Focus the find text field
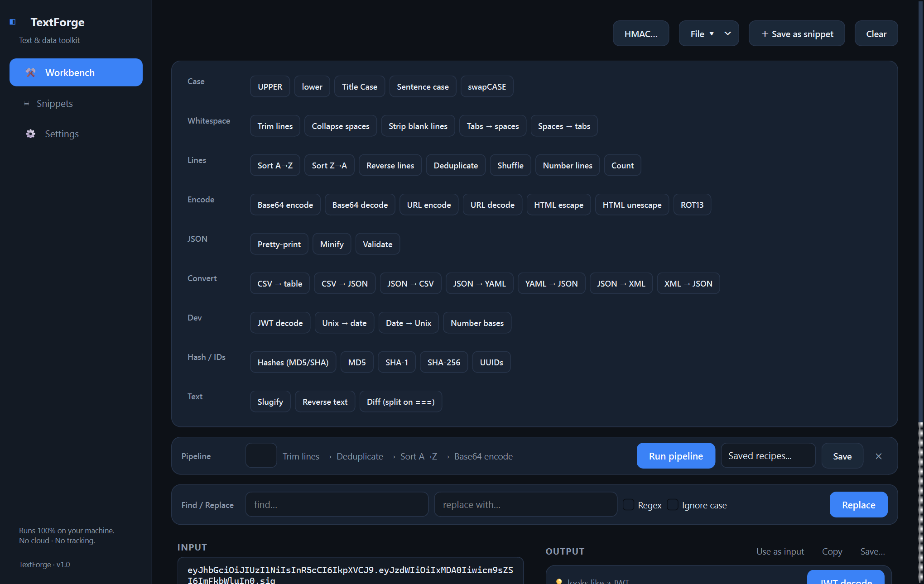This screenshot has height=584, width=924. pyautogui.click(x=337, y=504)
